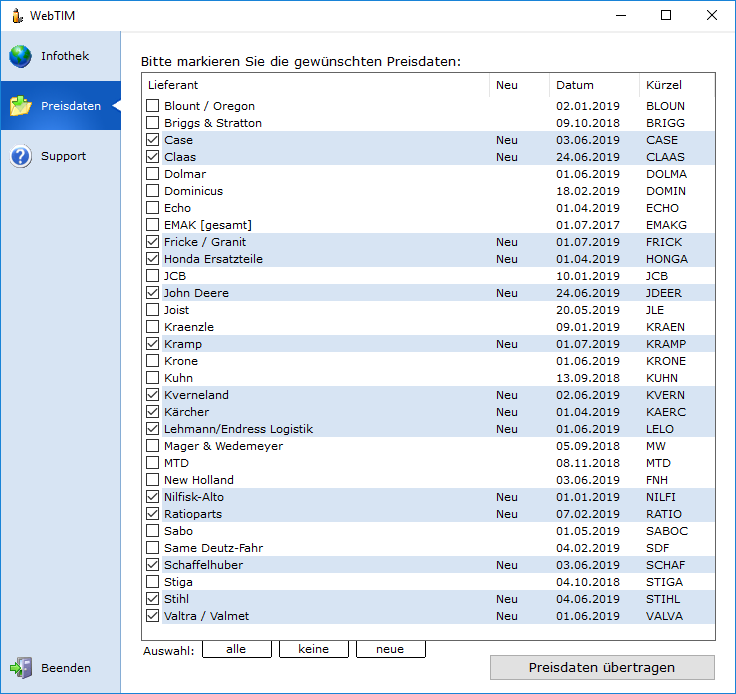Image resolution: width=736 pixels, height=694 pixels.
Task: Deselect everything with the keine button
Action: 314,649
